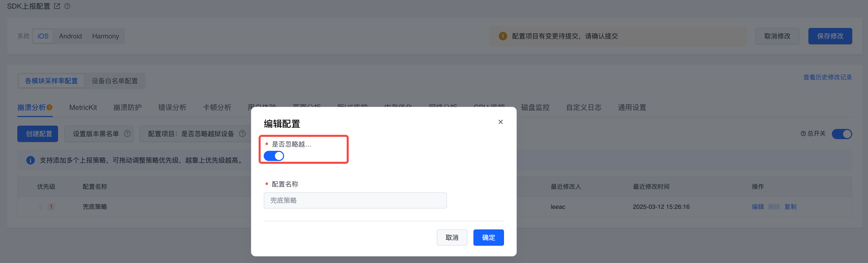Viewport: 868px width, 263px height.
Task: Click 保存修改 button
Action: [x=830, y=36]
